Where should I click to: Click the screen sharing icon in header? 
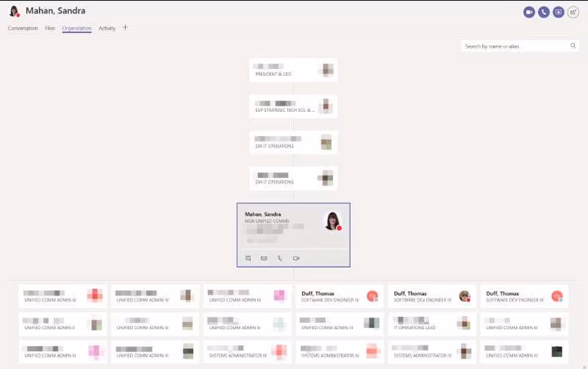pyautogui.click(x=559, y=12)
